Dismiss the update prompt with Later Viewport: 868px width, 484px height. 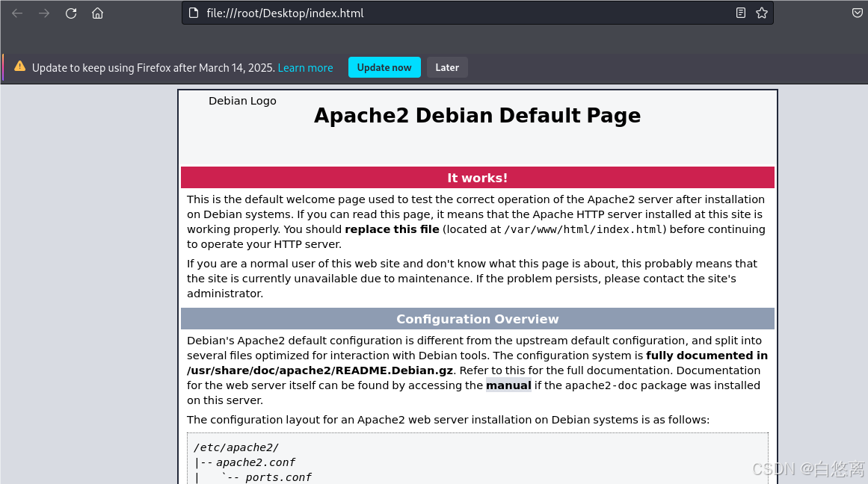click(447, 67)
